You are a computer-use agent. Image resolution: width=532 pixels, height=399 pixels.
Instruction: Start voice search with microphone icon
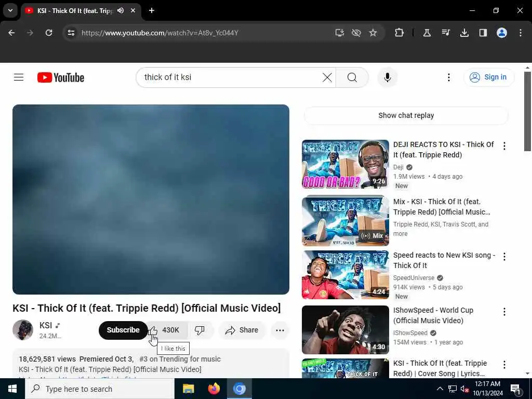(387, 77)
